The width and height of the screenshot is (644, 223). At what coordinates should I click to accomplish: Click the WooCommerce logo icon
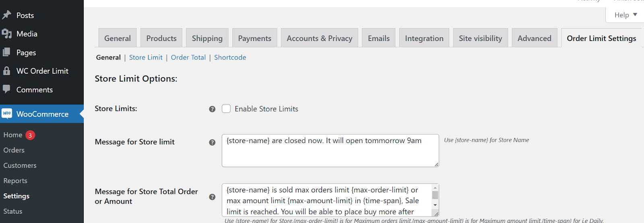click(x=7, y=114)
